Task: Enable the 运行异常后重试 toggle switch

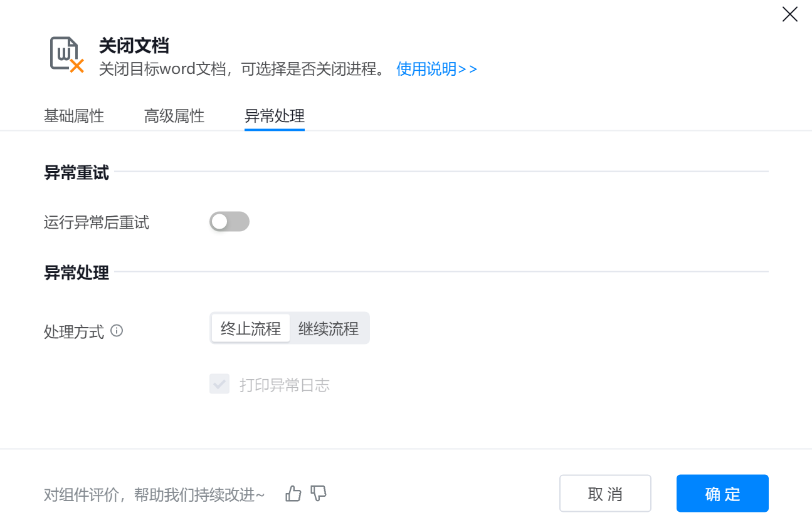Action: tap(229, 222)
